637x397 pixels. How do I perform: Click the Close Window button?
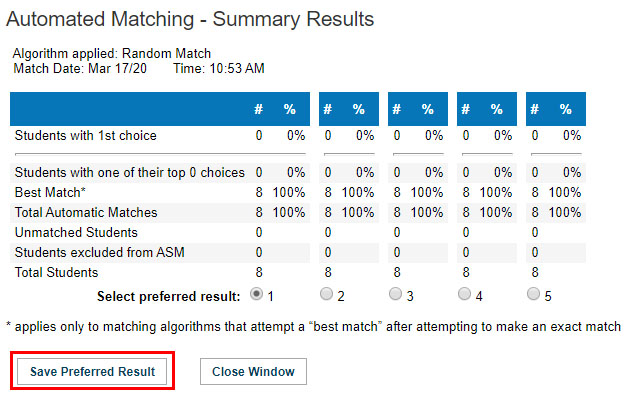coord(253,371)
